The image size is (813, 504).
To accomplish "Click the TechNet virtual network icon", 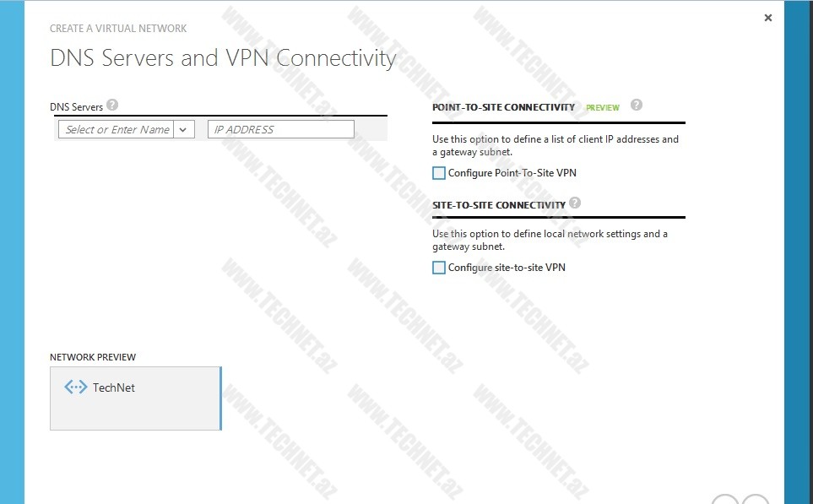I will pyautogui.click(x=75, y=387).
